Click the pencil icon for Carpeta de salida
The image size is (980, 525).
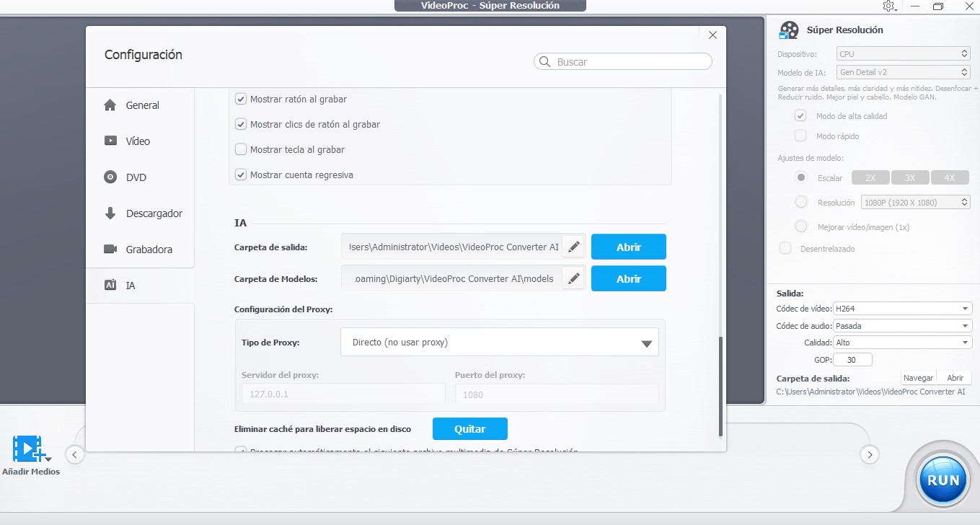(x=573, y=247)
